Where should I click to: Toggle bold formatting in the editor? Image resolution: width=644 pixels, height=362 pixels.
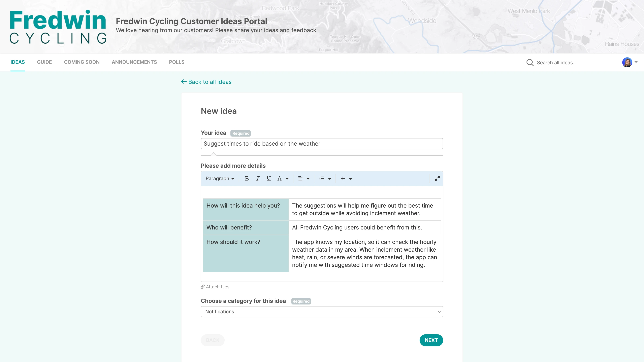(x=247, y=178)
